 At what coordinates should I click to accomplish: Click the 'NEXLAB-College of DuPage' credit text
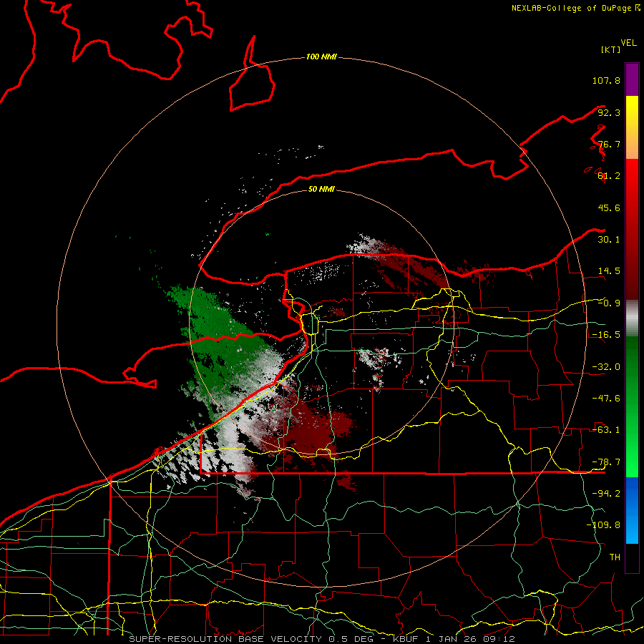571,8
